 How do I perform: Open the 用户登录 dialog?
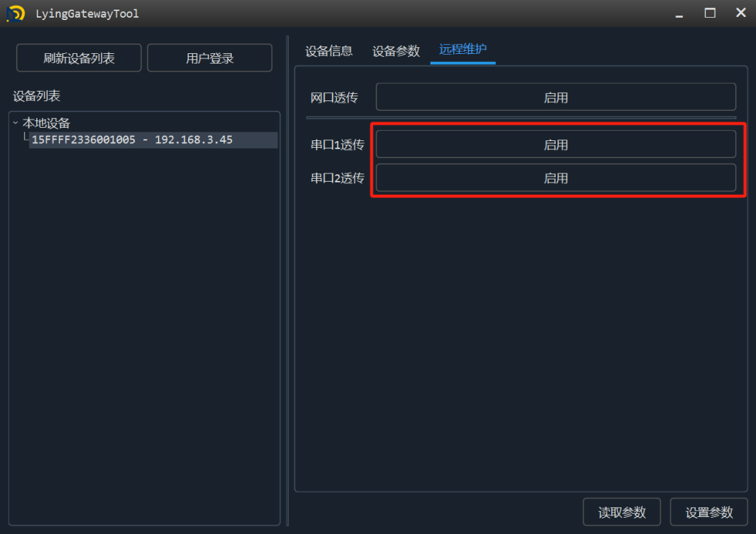[x=209, y=58]
